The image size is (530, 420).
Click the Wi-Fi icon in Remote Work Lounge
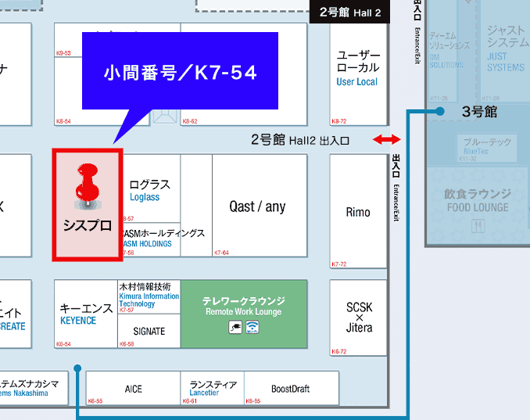252,328
